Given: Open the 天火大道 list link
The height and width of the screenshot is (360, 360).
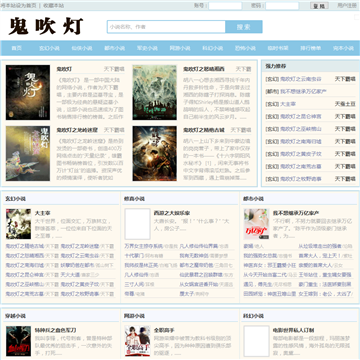Looking at the screenshot, I should (70, 275).
